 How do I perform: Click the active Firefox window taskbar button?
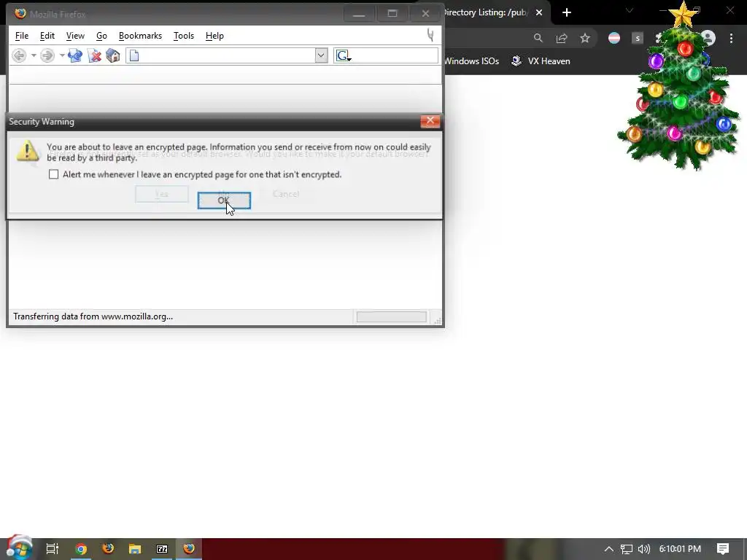[189, 549]
